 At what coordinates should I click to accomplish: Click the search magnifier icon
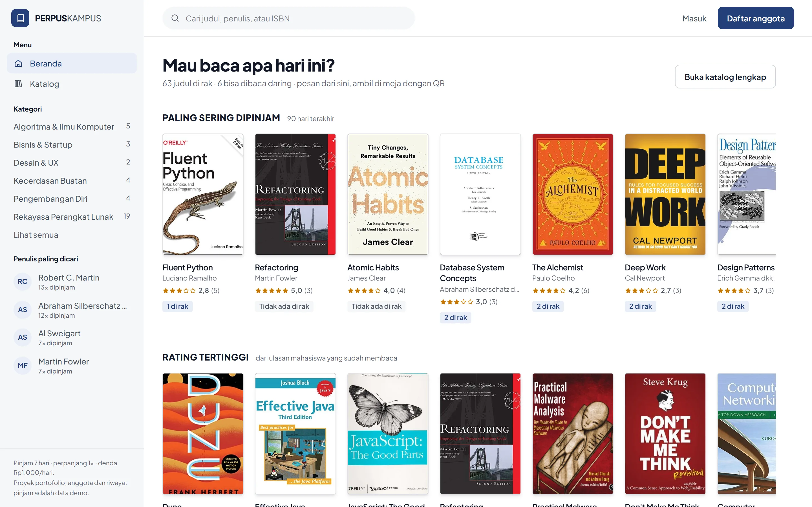[175, 18]
